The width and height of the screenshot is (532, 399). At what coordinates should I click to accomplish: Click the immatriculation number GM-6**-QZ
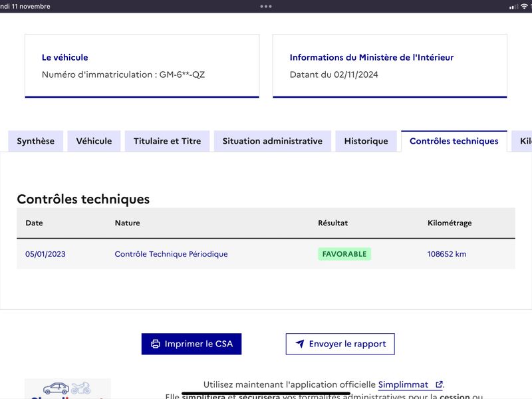(182, 74)
